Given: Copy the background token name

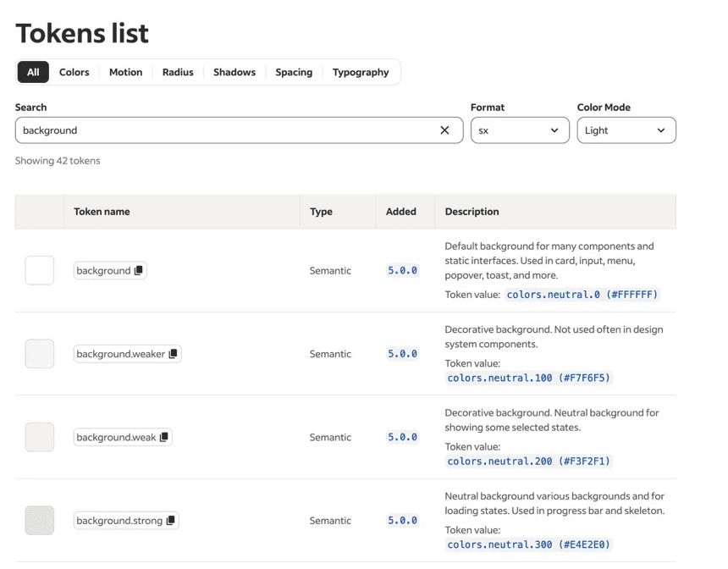Looking at the screenshot, I should coord(139,271).
